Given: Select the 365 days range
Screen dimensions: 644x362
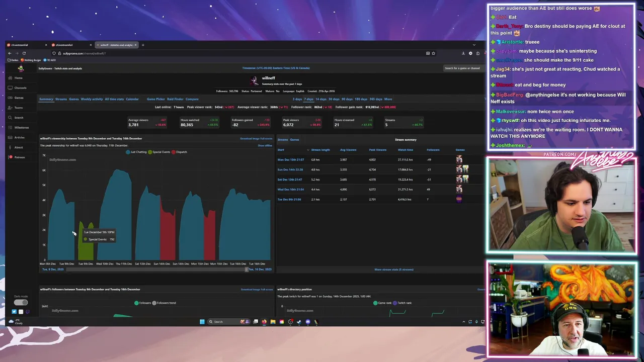Looking at the screenshot, I should point(376,99).
